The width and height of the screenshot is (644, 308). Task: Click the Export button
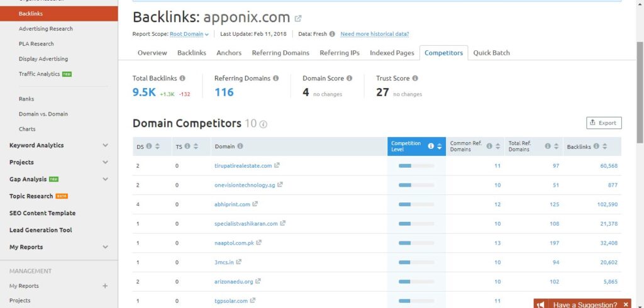click(x=604, y=123)
